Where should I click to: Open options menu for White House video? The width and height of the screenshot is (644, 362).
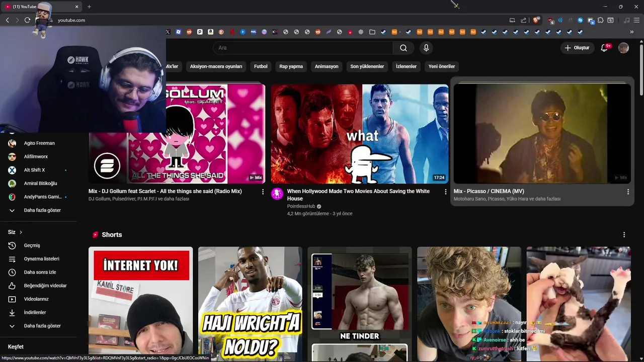(x=445, y=192)
